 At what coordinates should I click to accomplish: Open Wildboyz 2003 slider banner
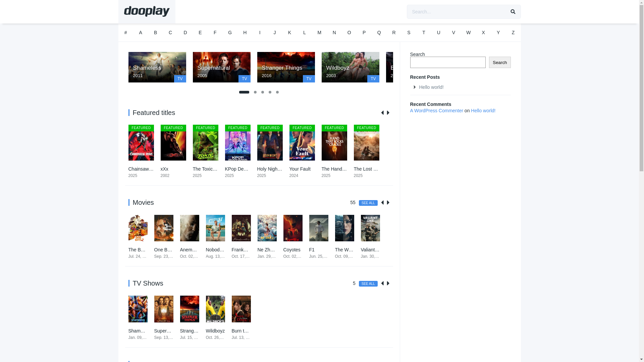pos(350,67)
